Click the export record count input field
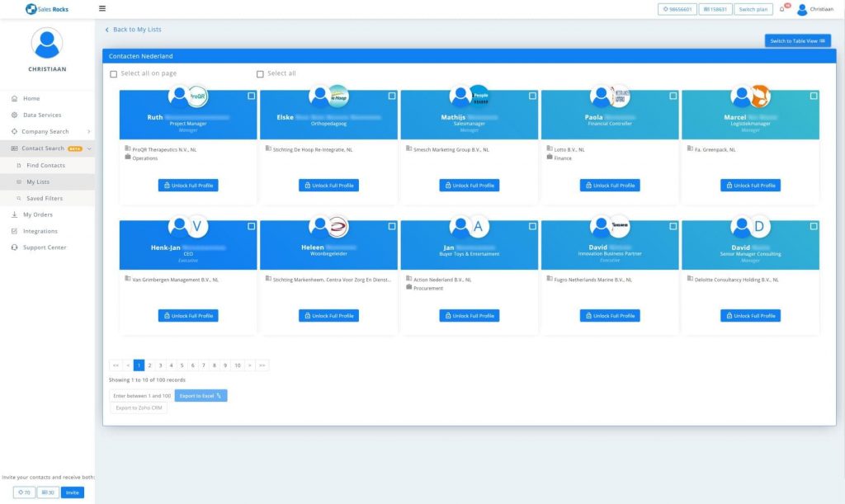 point(141,396)
